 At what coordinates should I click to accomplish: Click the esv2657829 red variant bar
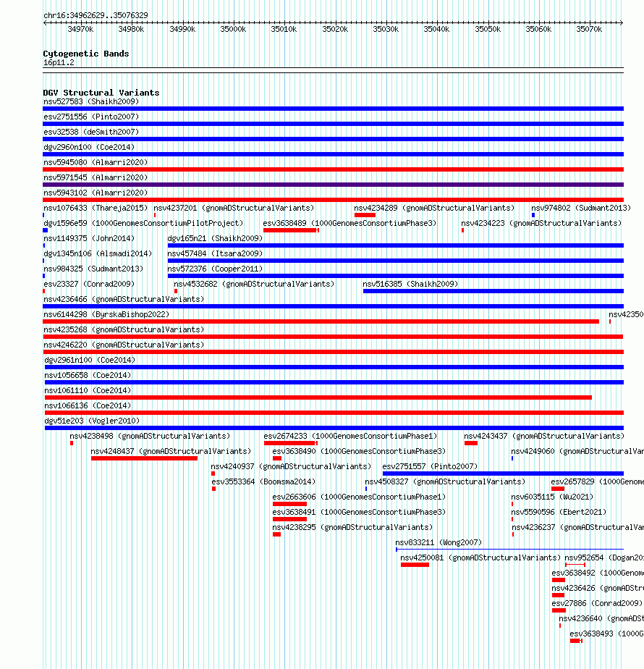pyautogui.click(x=558, y=489)
